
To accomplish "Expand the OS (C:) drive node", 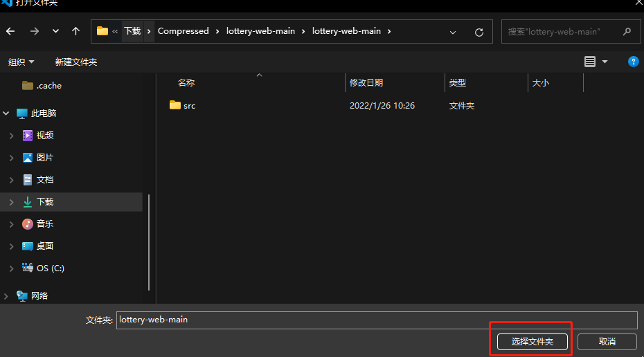I will [x=12, y=268].
